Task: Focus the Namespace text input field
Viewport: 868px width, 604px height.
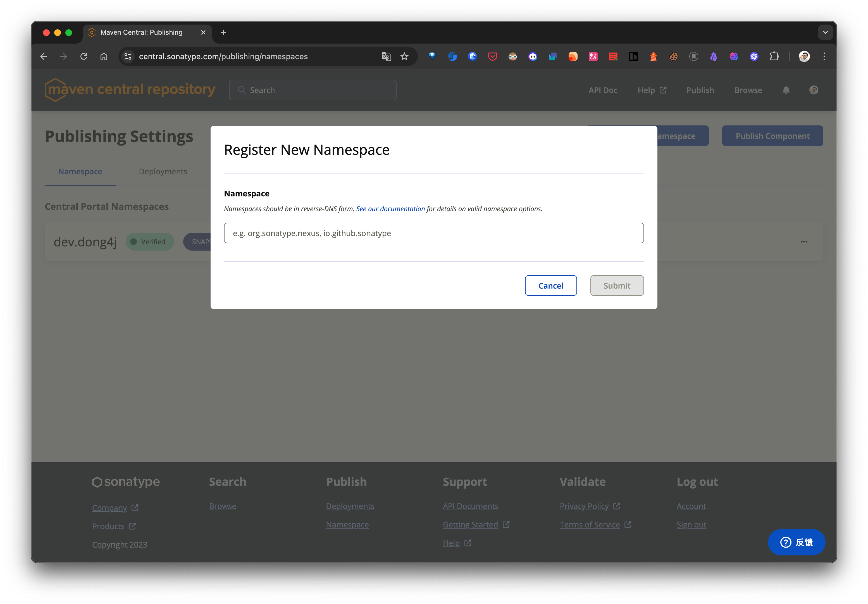Action: pyautogui.click(x=434, y=233)
